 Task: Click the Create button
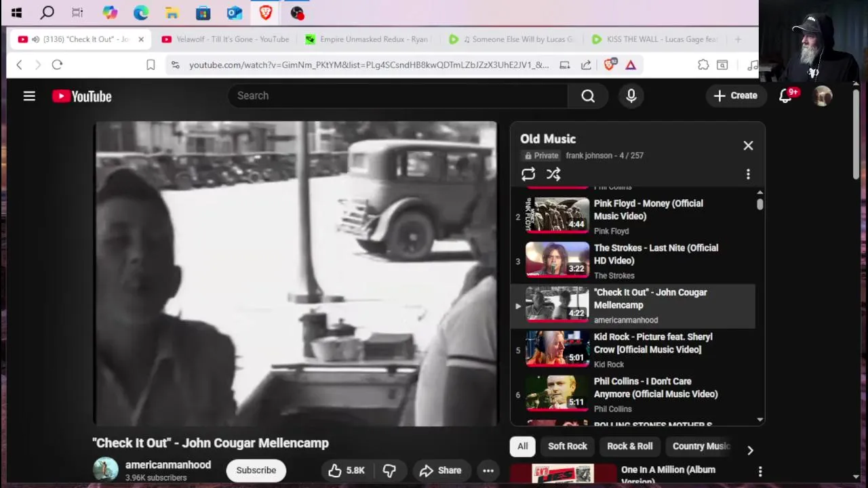pos(735,96)
